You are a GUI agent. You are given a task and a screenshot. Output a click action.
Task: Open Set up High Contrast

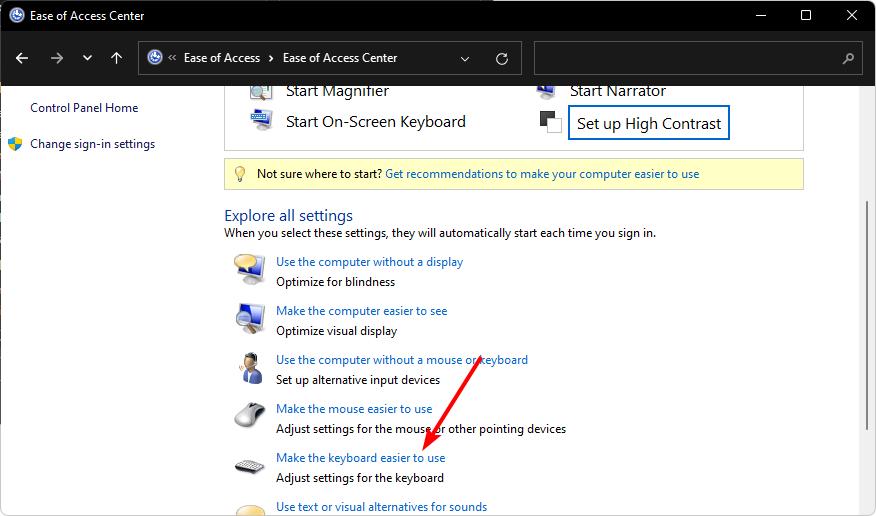tap(649, 123)
